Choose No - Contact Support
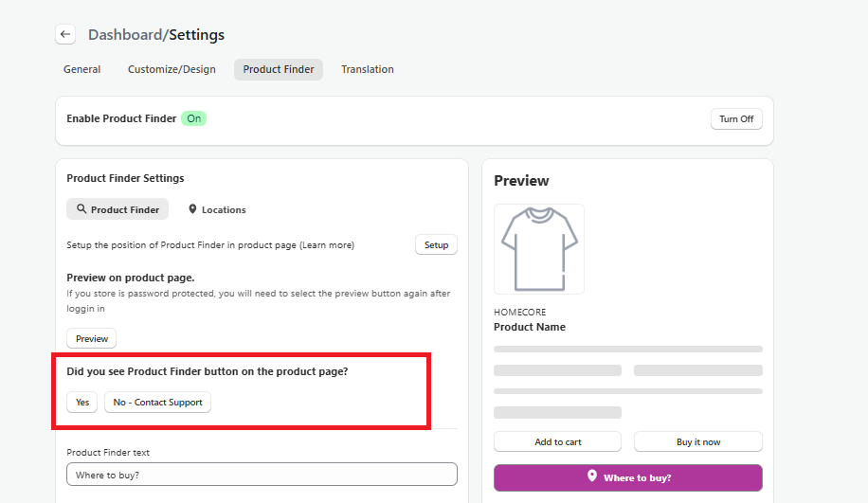 coord(157,403)
